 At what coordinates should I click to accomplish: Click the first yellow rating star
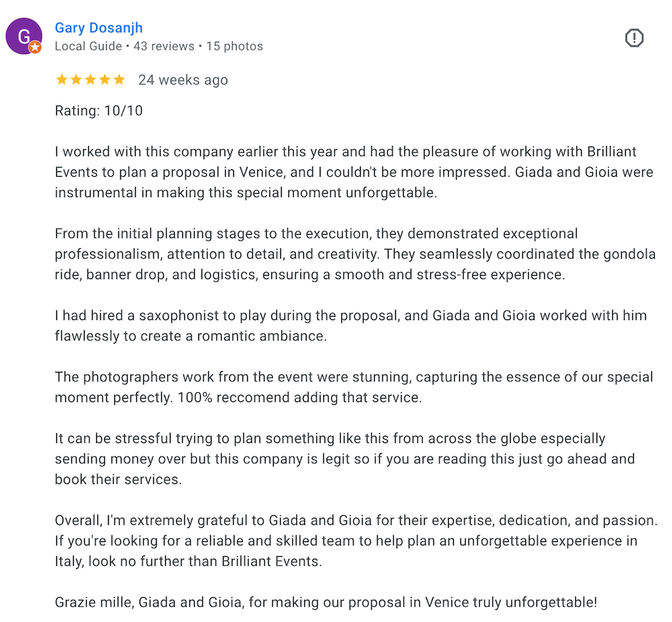click(62, 80)
